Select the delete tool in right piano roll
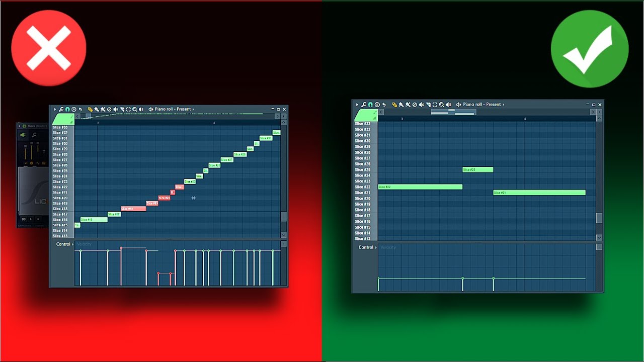 point(415,105)
